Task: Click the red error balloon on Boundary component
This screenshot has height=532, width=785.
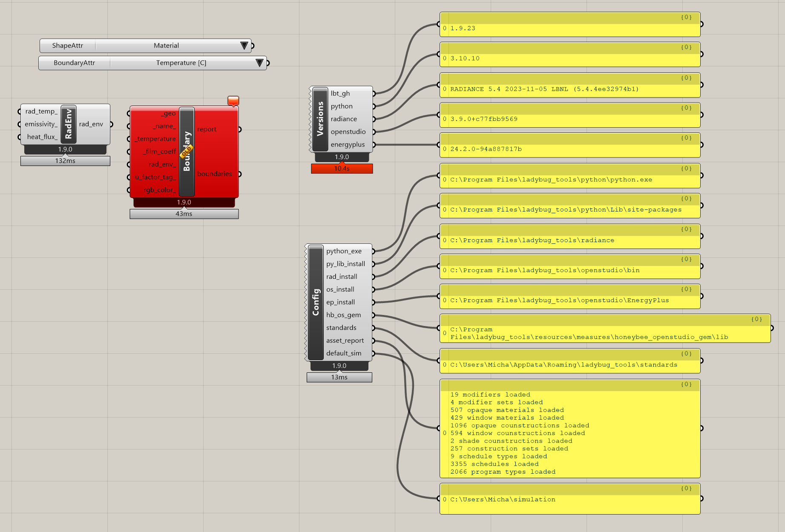Action: click(233, 101)
